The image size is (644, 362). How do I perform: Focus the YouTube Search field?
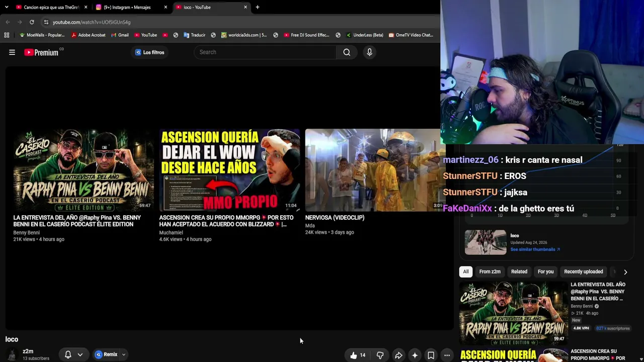click(265, 52)
